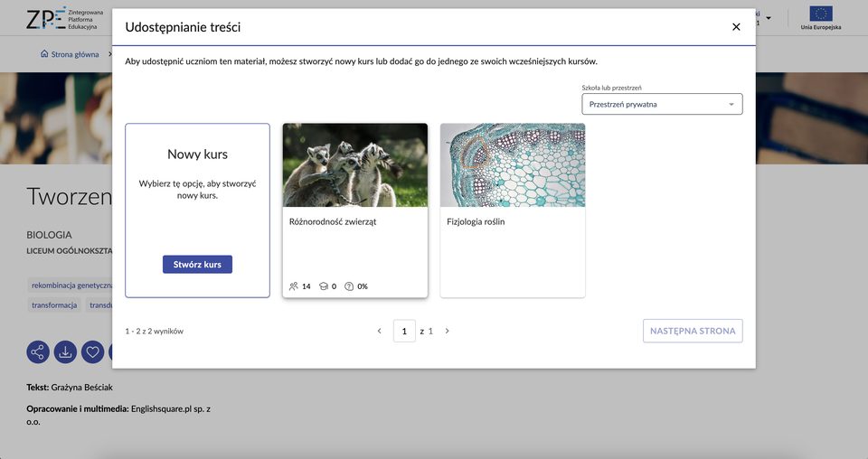Click the page number input field
Viewport: 868px width, 459px height.
[x=404, y=331]
